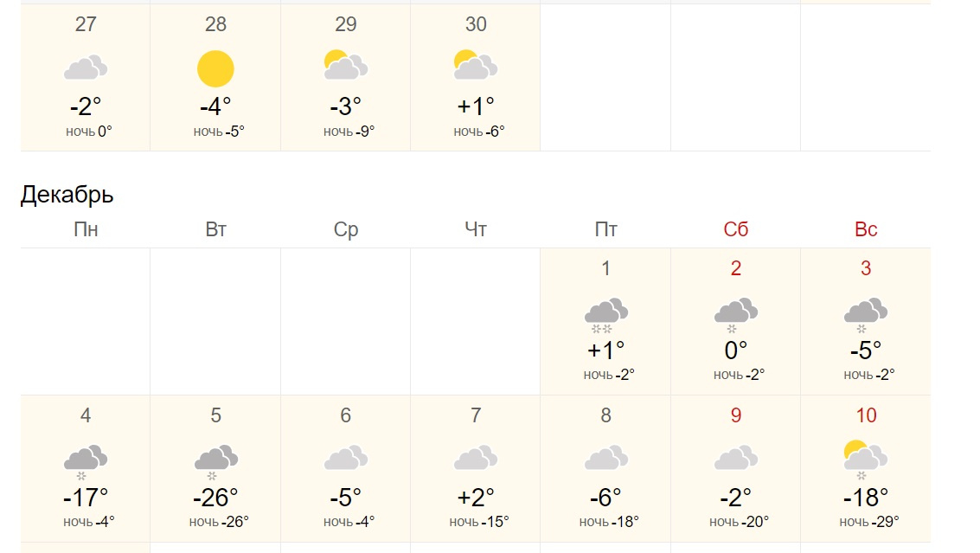
Task: Click sun-and-snow icon on December 10
Action: click(865, 459)
